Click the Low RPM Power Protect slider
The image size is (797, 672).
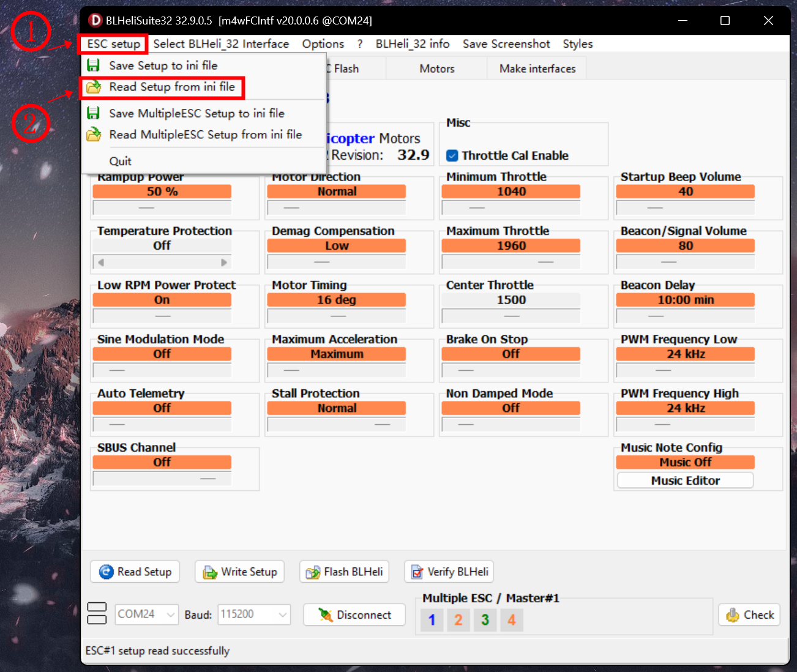(x=162, y=316)
